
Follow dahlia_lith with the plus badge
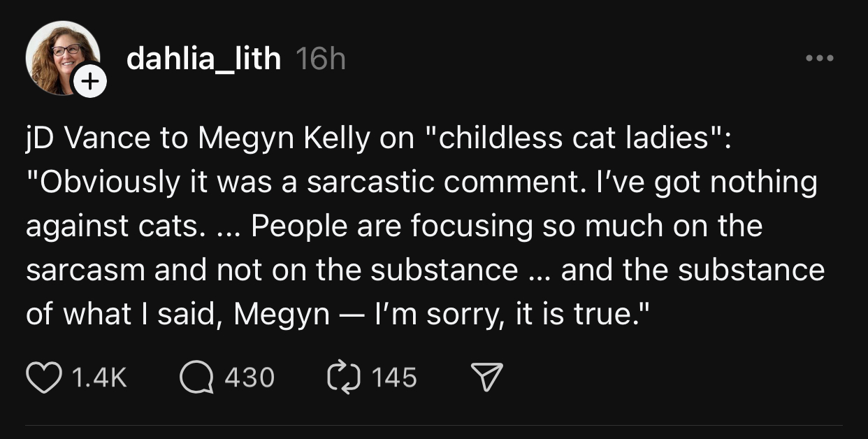[89, 82]
